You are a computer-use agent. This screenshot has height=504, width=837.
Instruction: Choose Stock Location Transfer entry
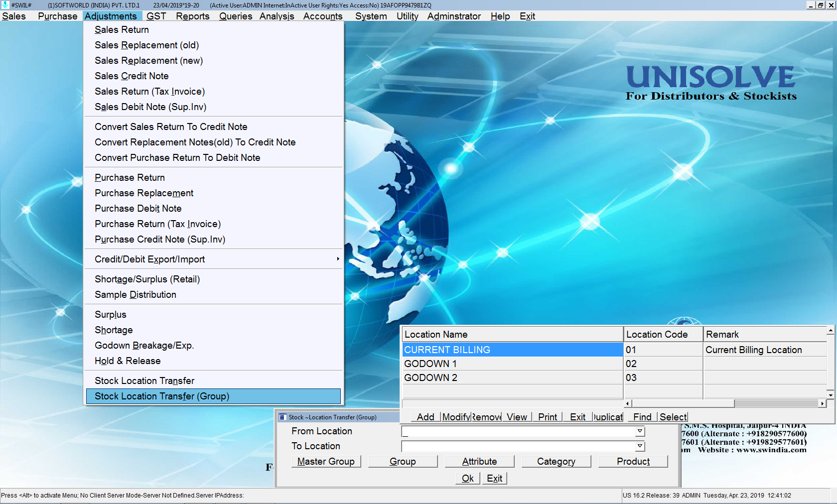pyautogui.click(x=213, y=381)
